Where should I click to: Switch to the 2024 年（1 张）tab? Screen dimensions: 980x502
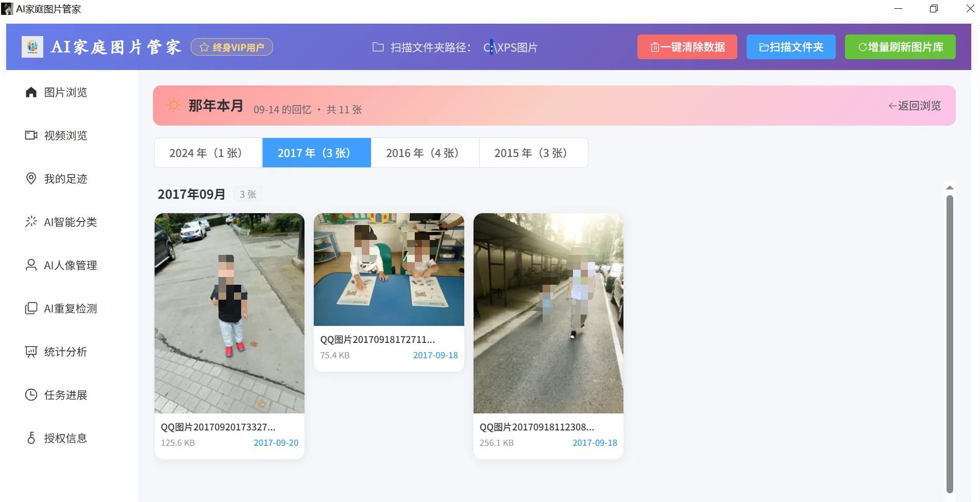[208, 153]
